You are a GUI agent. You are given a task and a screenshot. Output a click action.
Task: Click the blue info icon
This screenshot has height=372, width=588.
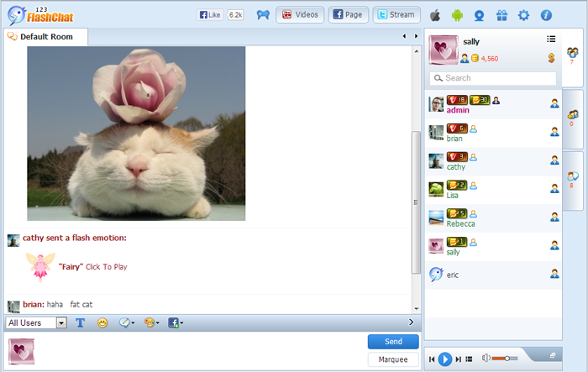[546, 15]
